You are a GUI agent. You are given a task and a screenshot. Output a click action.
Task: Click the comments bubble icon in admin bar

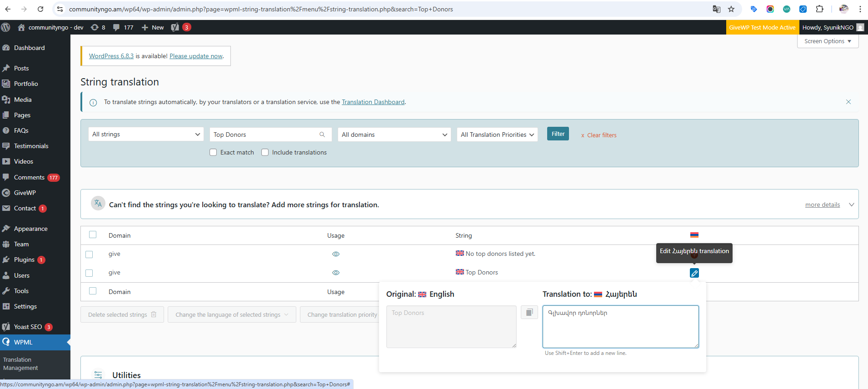pos(117,27)
